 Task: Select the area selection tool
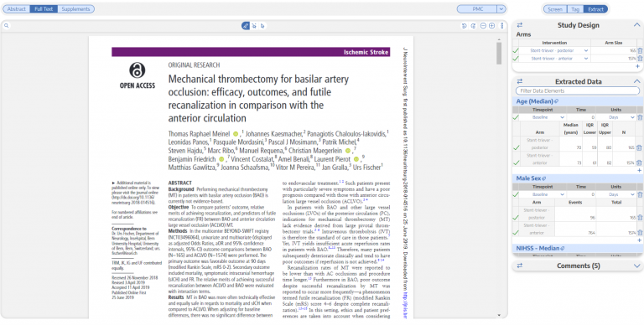coord(254,25)
